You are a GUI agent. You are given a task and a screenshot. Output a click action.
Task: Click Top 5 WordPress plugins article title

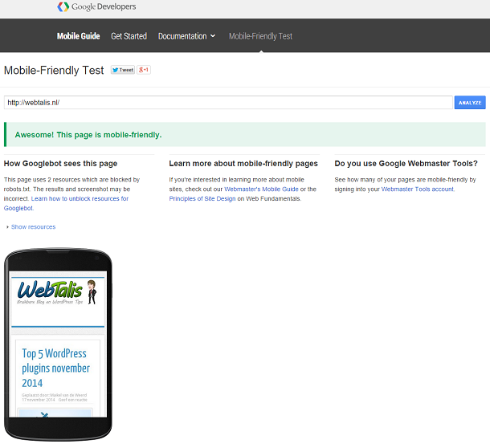click(56, 369)
